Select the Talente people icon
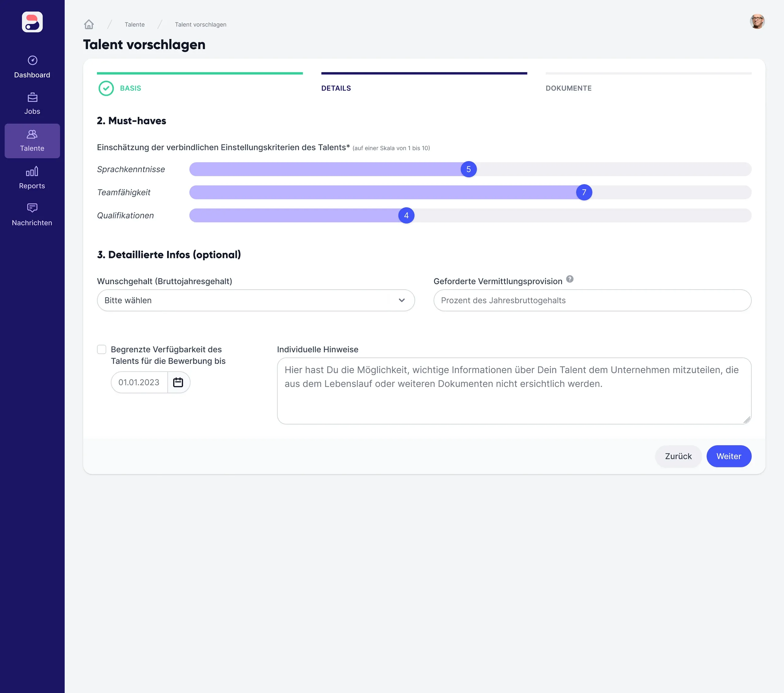The height and width of the screenshot is (693, 784). pos(32,134)
